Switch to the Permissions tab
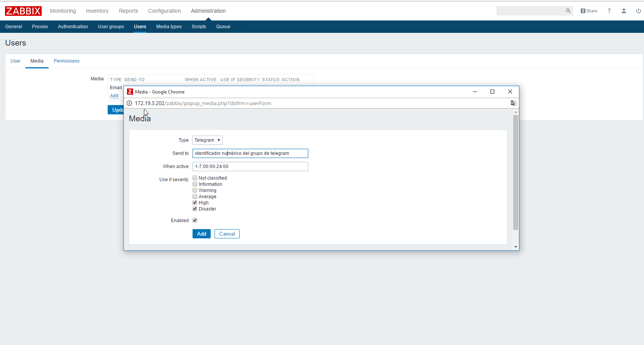Screen dimensions: 644x345 (66, 61)
